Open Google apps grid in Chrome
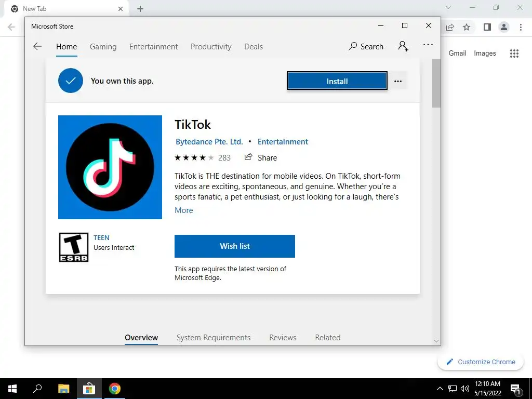 pyautogui.click(x=514, y=54)
